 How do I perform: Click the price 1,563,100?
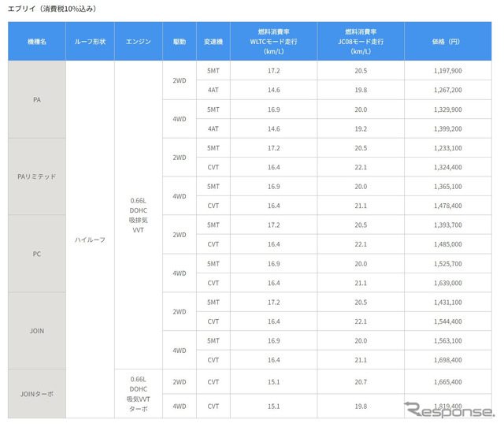[x=448, y=341]
